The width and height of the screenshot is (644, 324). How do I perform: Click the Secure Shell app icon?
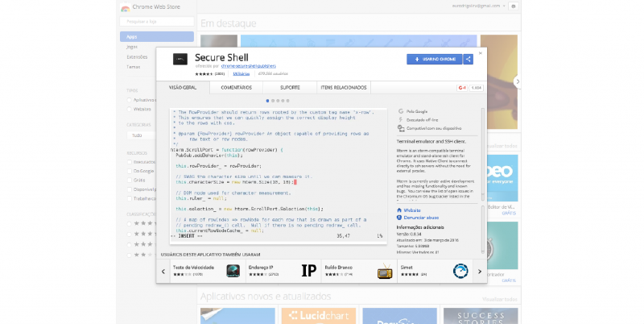point(180,60)
